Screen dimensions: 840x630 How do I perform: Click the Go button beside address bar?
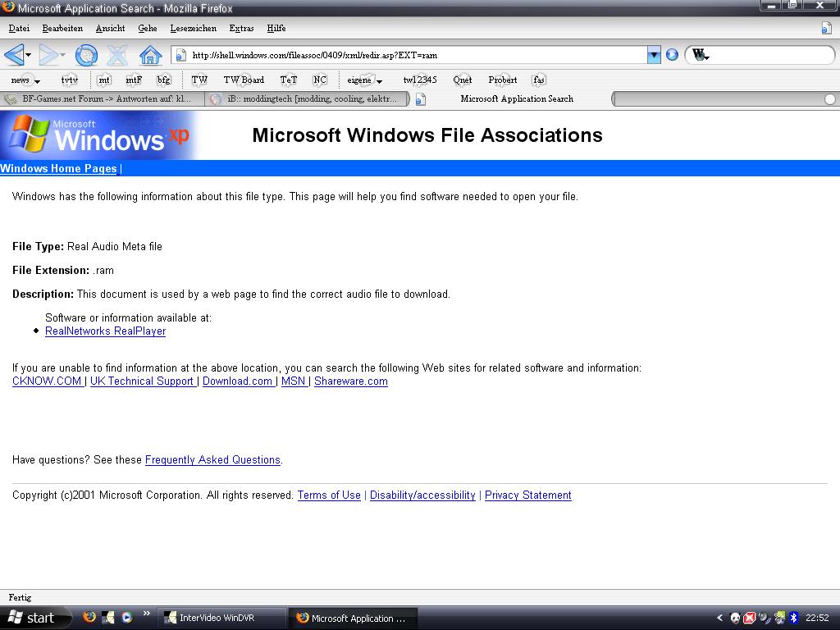point(672,55)
